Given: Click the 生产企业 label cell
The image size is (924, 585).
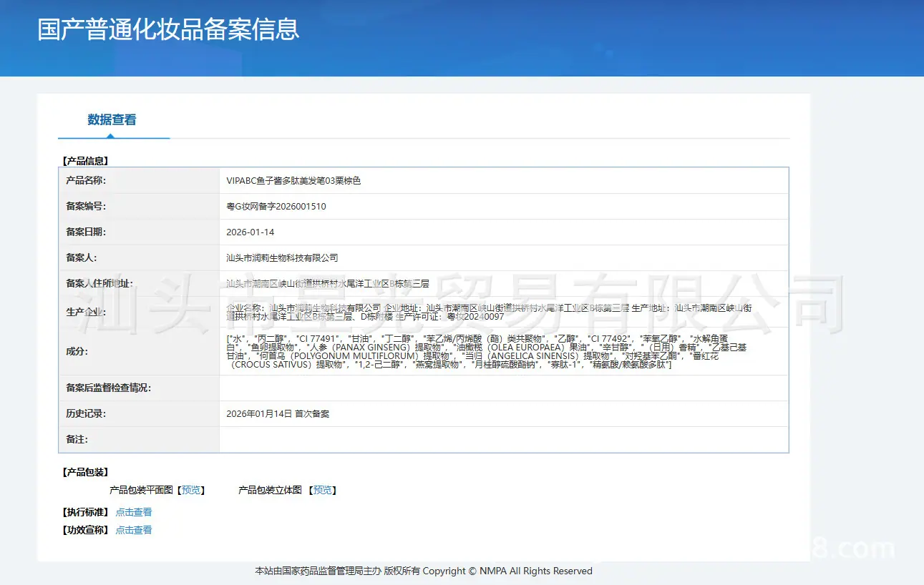Looking at the screenshot, I should (139, 312).
